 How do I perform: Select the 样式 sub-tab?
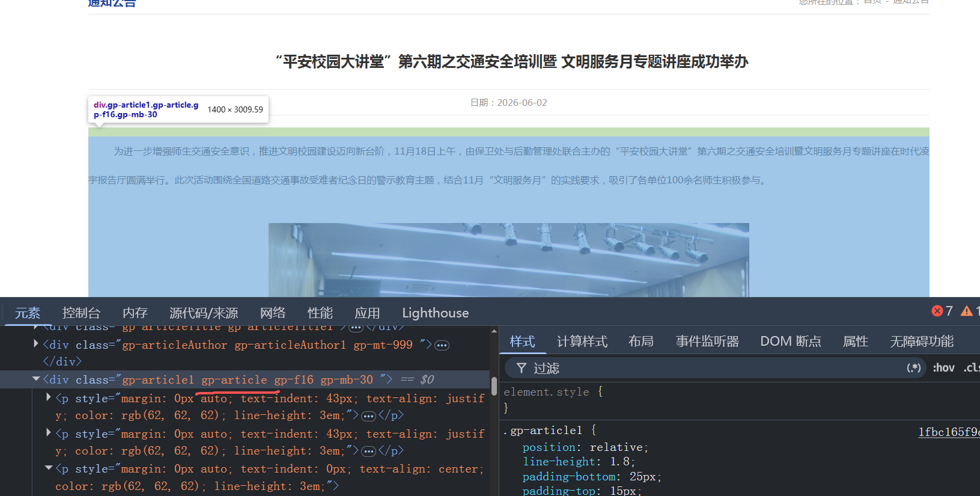[x=522, y=341]
